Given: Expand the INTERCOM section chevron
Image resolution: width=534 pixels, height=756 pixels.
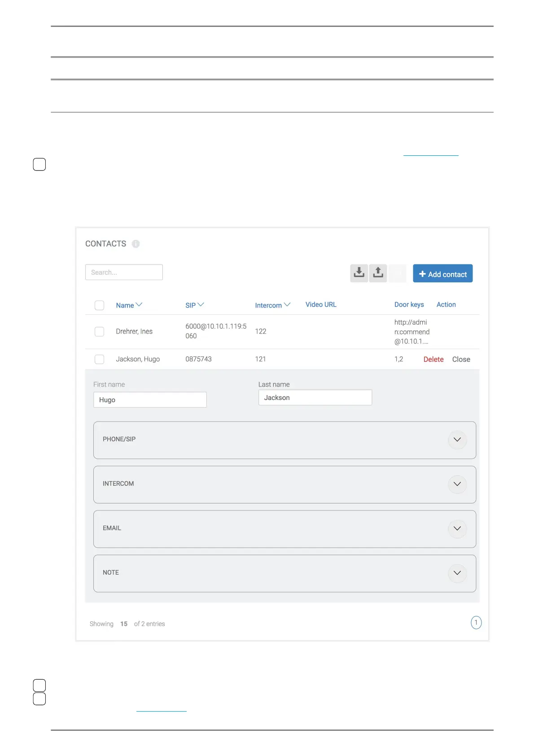Looking at the screenshot, I should (457, 484).
